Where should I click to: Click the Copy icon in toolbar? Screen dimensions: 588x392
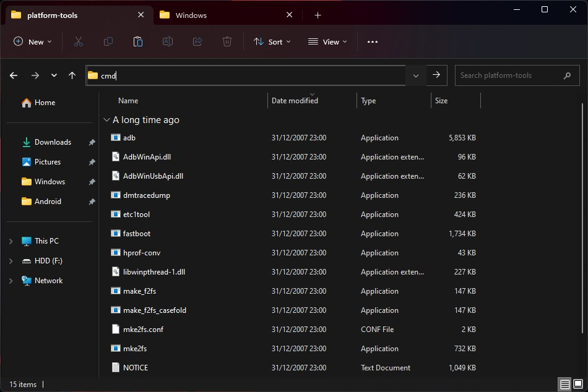tap(108, 41)
